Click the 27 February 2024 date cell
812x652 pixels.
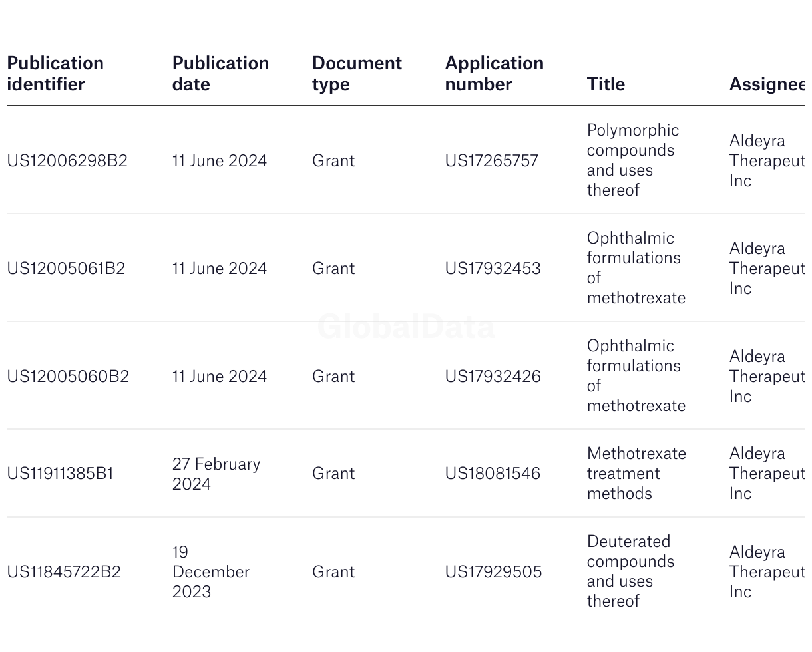coord(216,474)
